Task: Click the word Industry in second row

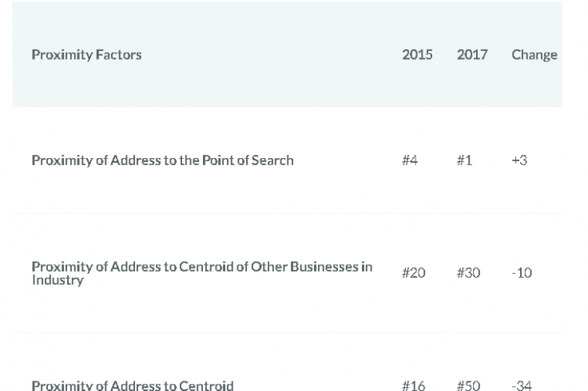Action: point(58,280)
